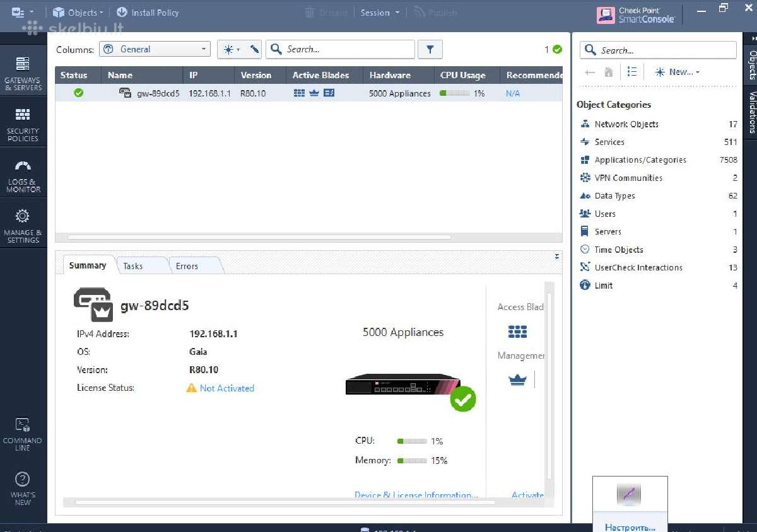Image resolution: width=757 pixels, height=532 pixels.
Task: Click the Access Blades firewall icon in summary
Action: (x=517, y=332)
